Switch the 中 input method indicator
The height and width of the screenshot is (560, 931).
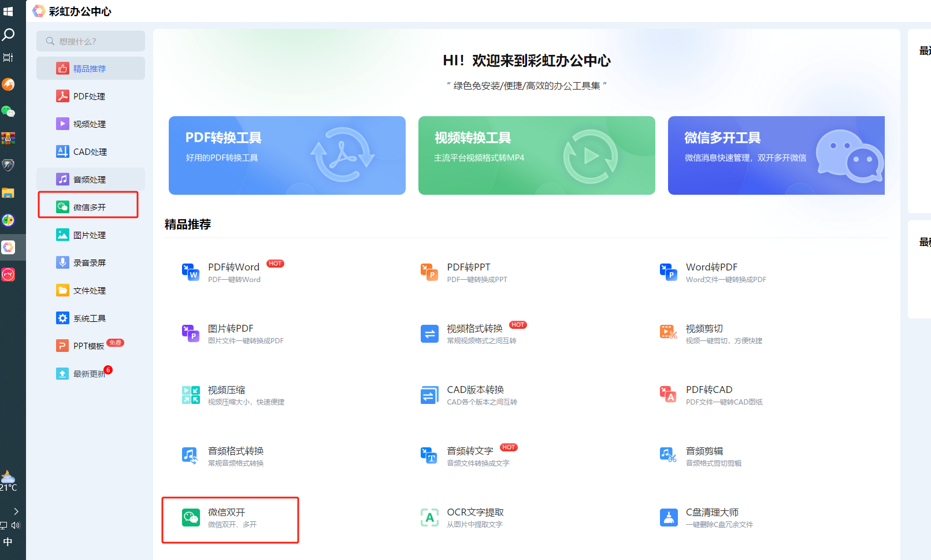(x=8, y=542)
